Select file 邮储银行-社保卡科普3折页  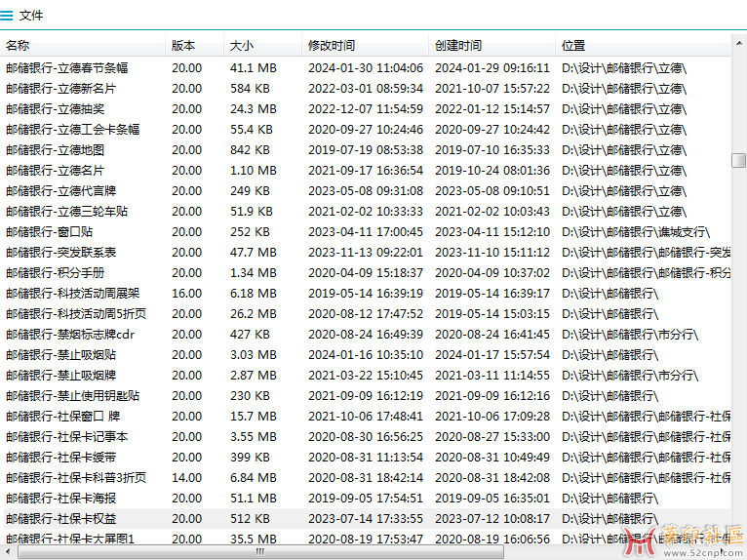tap(76, 478)
